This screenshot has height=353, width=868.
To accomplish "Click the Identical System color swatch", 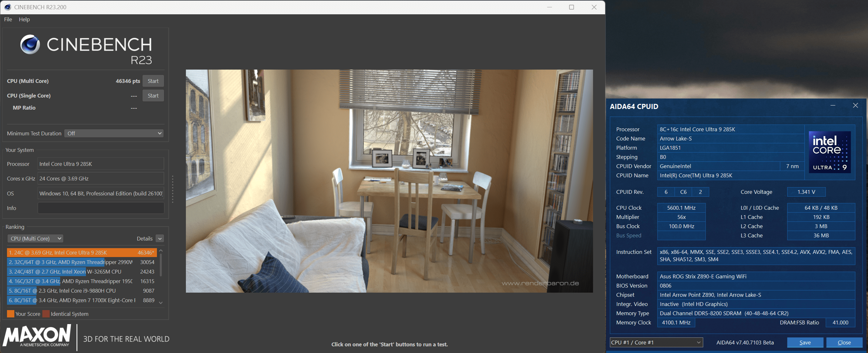I will click(46, 314).
